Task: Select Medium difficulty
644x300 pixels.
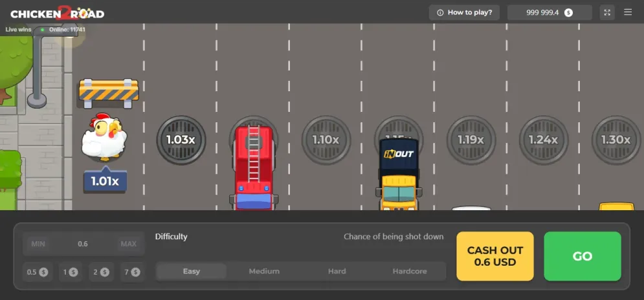Action: click(x=264, y=272)
